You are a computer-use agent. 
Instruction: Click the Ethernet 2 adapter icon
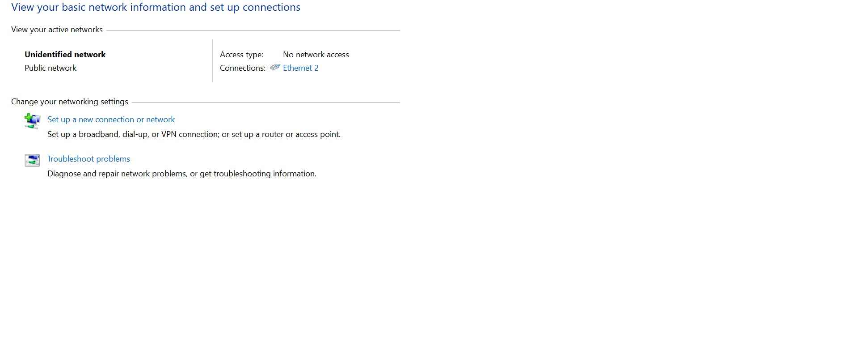275,68
